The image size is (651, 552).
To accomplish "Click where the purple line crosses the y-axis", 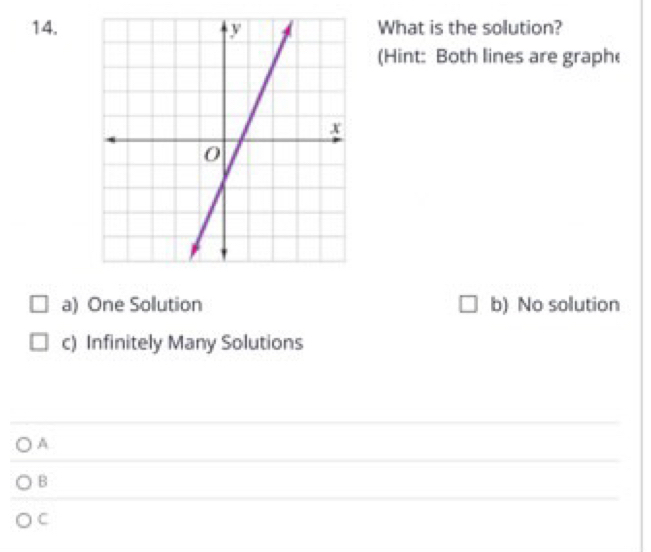I will tap(224, 179).
